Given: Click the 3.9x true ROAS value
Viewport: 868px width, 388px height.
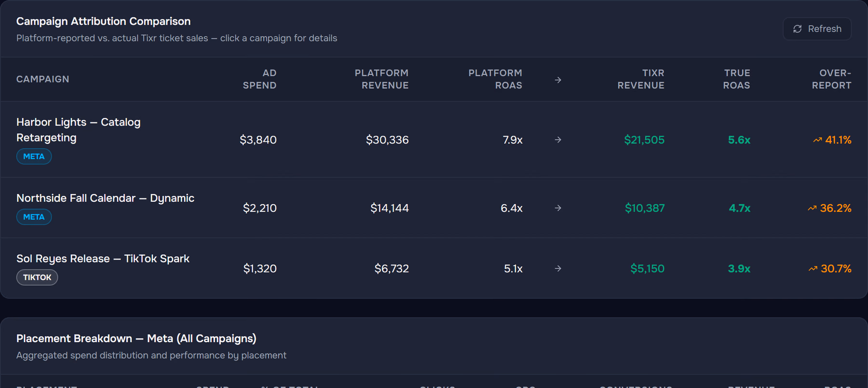Looking at the screenshot, I should pos(739,268).
